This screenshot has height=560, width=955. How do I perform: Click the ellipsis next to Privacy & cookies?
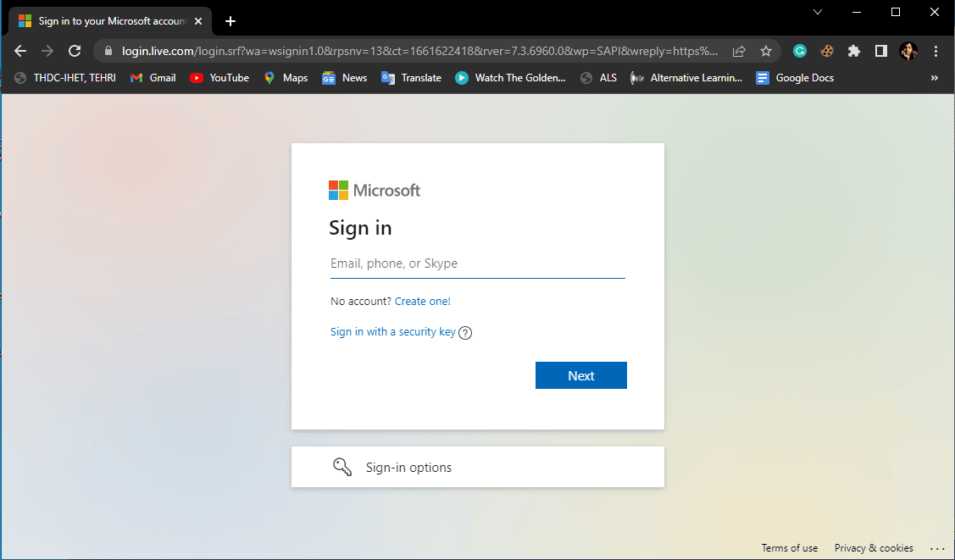[937, 548]
